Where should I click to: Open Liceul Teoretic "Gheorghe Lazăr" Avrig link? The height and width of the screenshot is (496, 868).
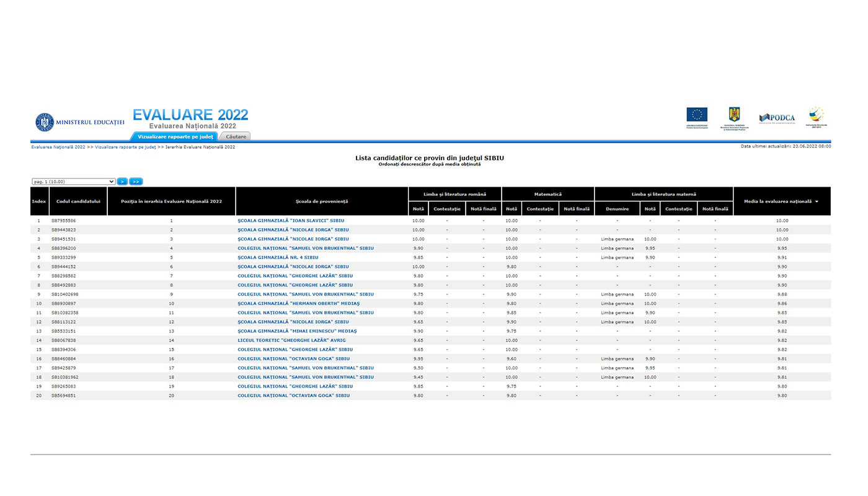[290, 340]
